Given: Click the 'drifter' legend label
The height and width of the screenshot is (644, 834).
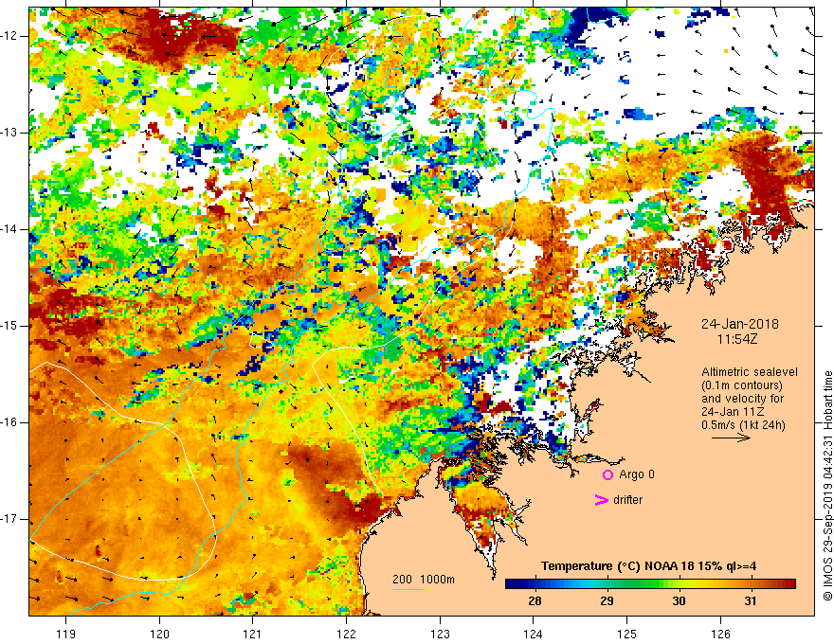Looking at the screenshot, I should pyautogui.click(x=627, y=500).
